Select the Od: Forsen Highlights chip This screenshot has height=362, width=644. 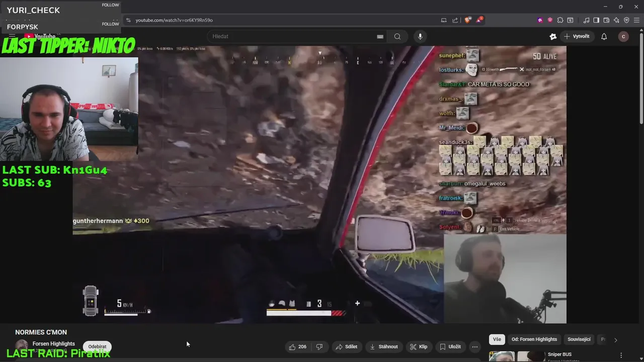click(x=534, y=339)
